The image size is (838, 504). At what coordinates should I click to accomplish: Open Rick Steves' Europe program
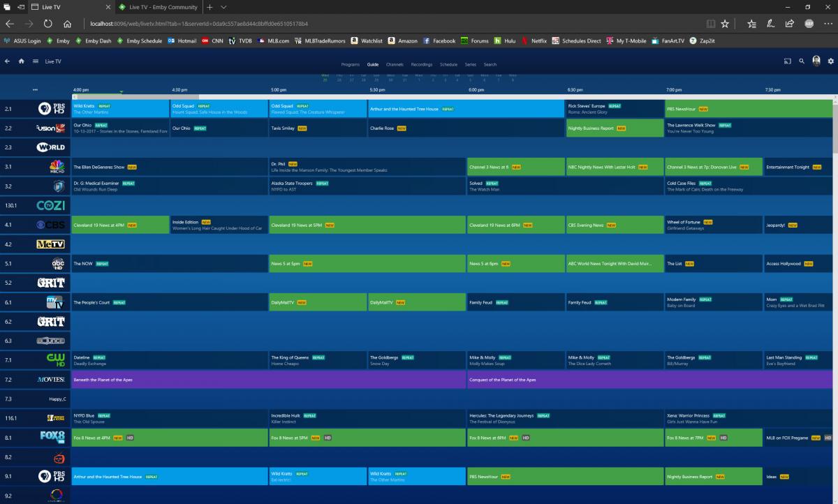[x=615, y=109]
